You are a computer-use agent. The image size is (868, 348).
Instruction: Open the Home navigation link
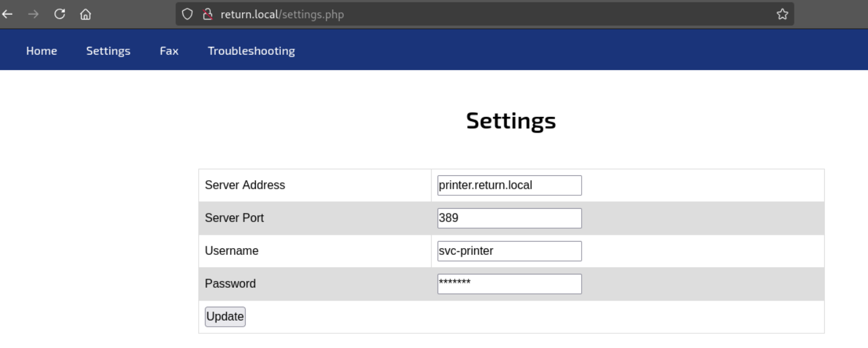41,51
